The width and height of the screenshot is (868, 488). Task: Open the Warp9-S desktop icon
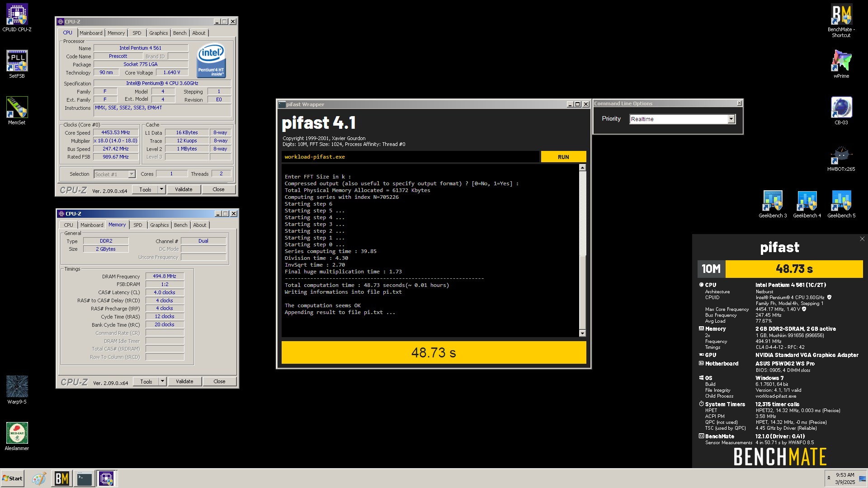17,390
